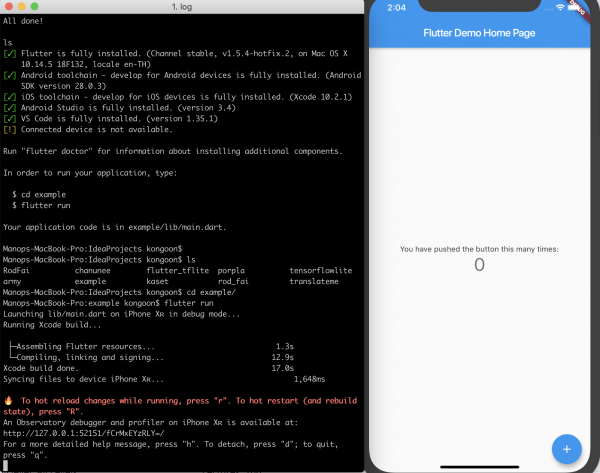Click the 'army' folder name in the ls output
The image size is (600, 473).
click(12, 282)
